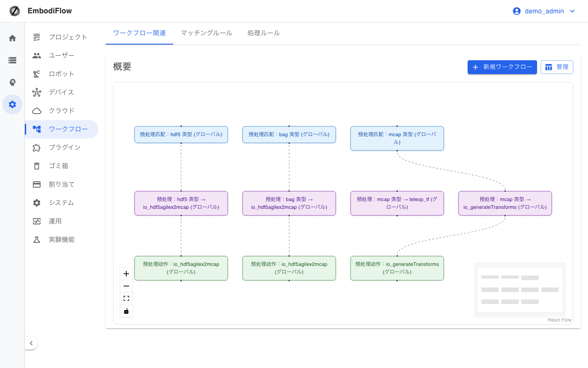The width and height of the screenshot is (588, 368).
Task: Select green io_hdf5agilex2mcap node under hdf5 chain
Action: pyautogui.click(x=181, y=268)
